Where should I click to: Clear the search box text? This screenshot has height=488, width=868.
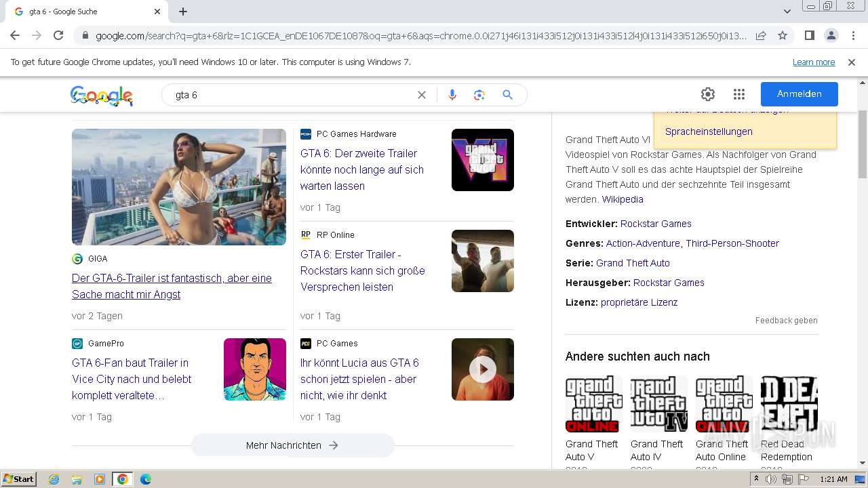coord(422,95)
